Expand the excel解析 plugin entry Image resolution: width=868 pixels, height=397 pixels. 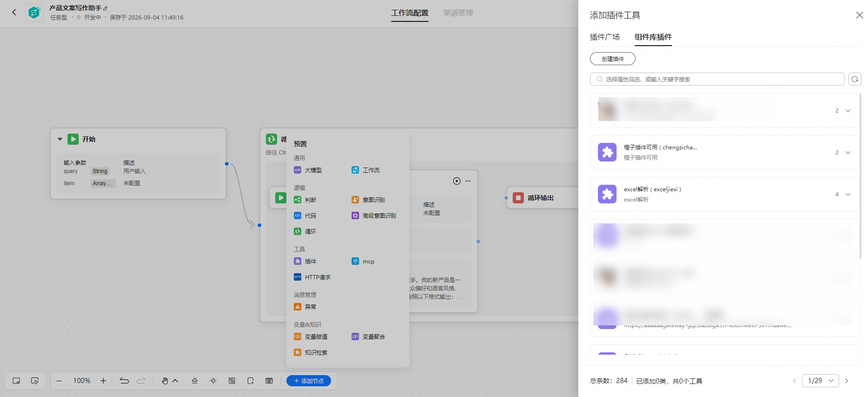(848, 194)
